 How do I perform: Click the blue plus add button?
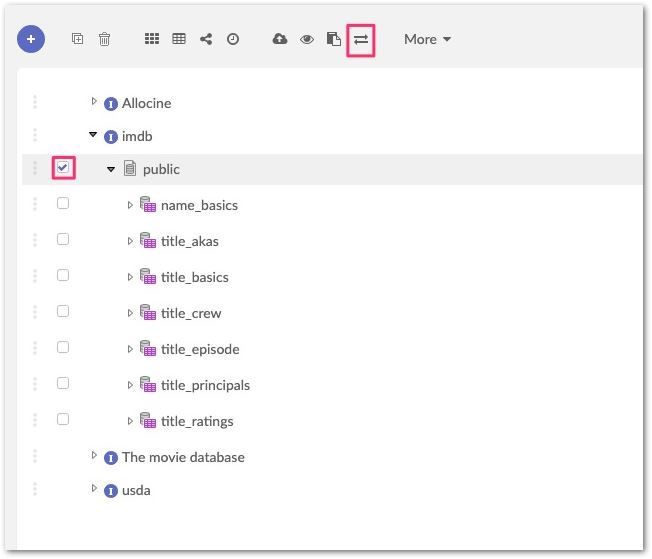[x=31, y=39]
